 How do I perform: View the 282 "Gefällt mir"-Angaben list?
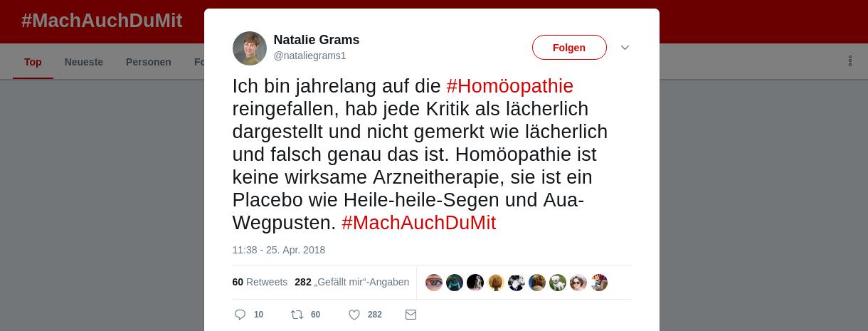tap(351, 282)
